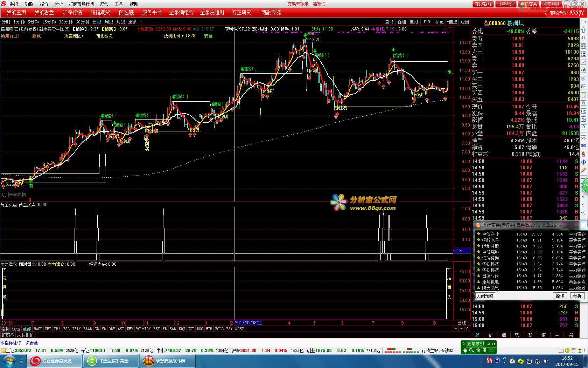Open the IME soft keyboard icon
This screenshot has width=588, height=368.
coord(491,350)
